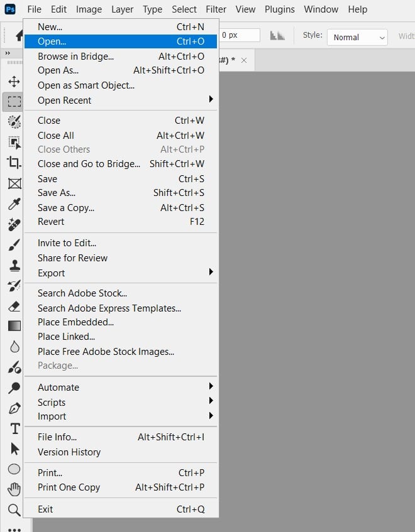
Task: Open the Help menu
Action: (x=358, y=9)
